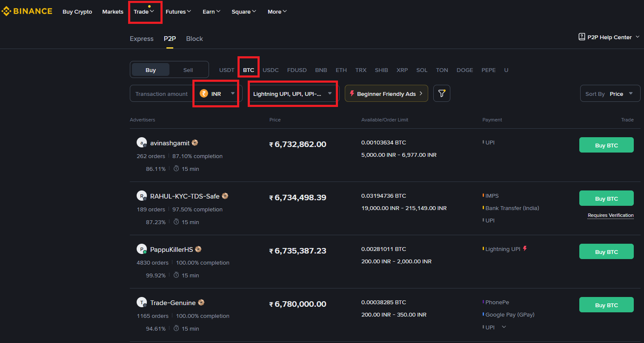Click the Requires Verification link
644x343 pixels.
click(611, 215)
